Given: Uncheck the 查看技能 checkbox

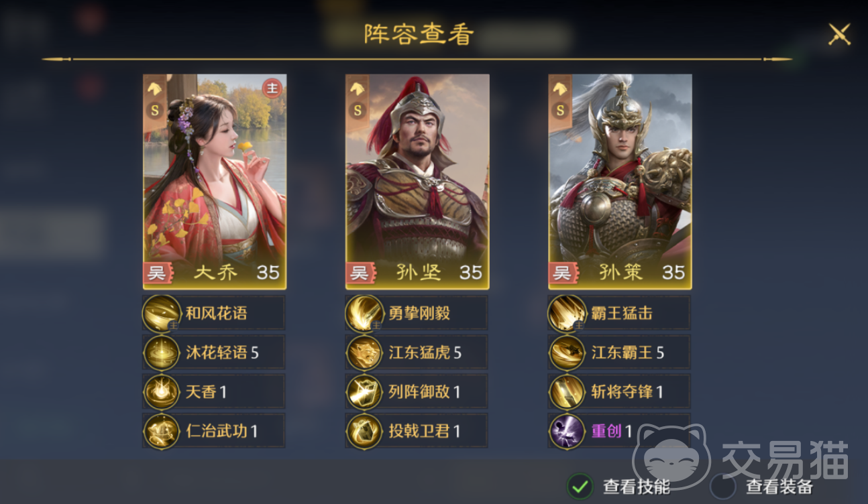Looking at the screenshot, I should (x=580, y=486).
